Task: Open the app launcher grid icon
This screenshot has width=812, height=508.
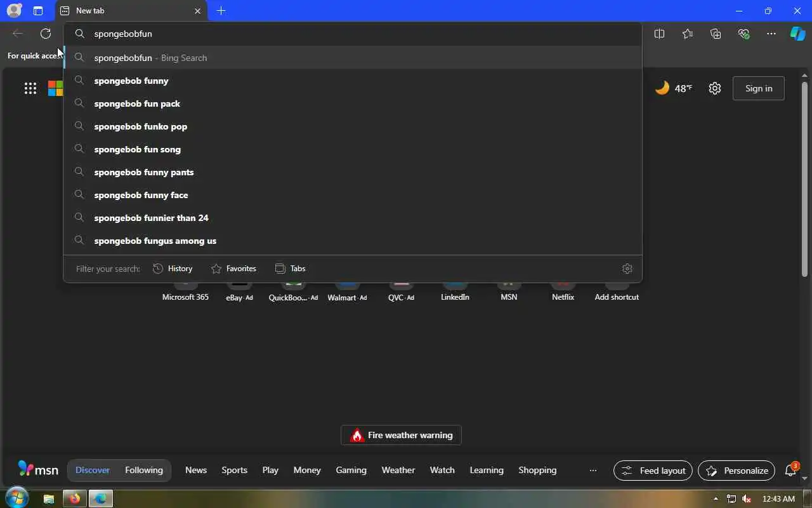Action: point(30,88)
